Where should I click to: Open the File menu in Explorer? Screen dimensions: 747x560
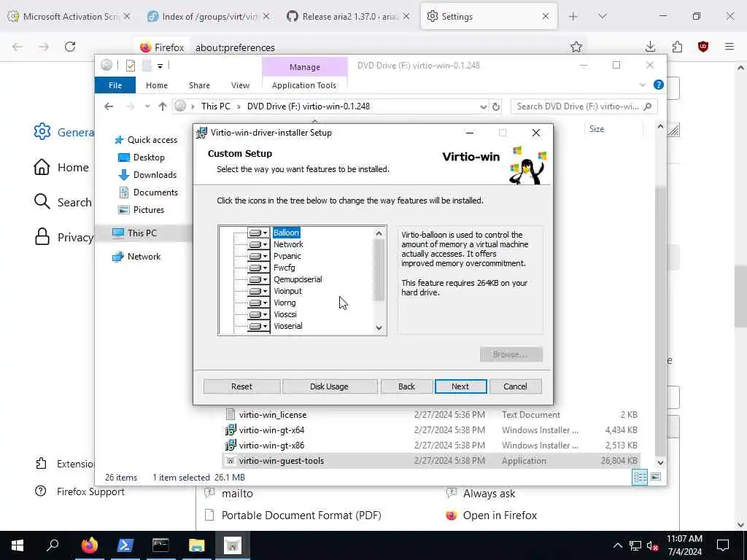115,85
